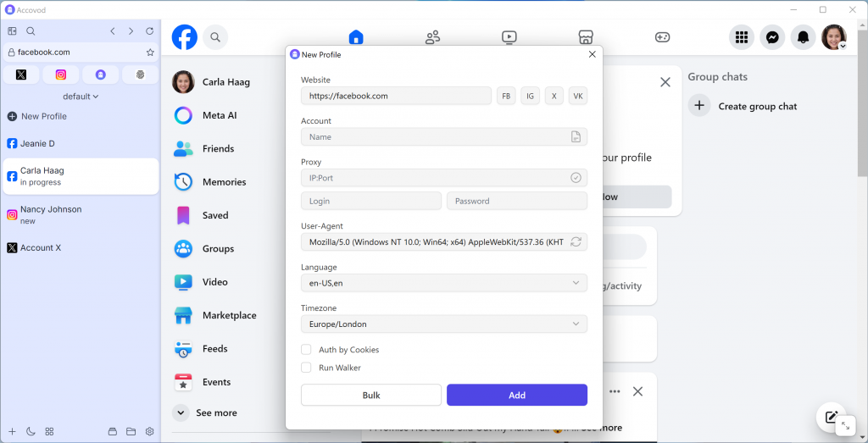Click the Proxy Login input field

click(370, 202)
